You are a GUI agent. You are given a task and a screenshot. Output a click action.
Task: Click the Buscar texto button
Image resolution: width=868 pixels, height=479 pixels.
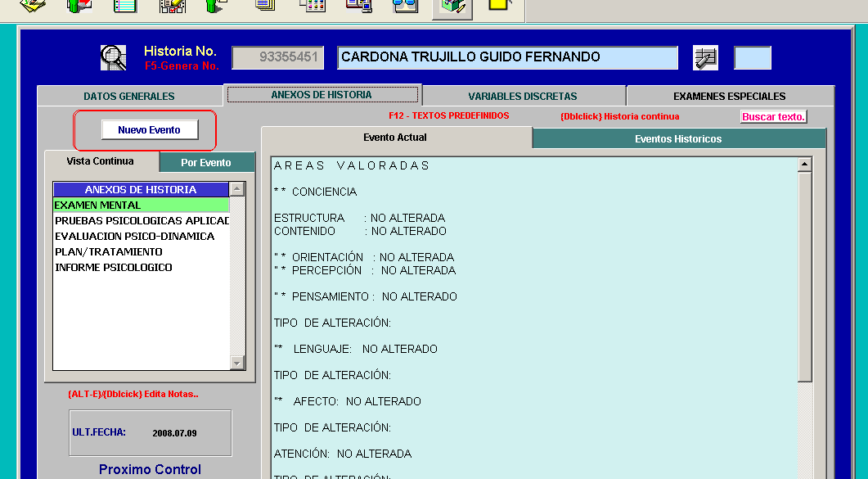(773, 117)
